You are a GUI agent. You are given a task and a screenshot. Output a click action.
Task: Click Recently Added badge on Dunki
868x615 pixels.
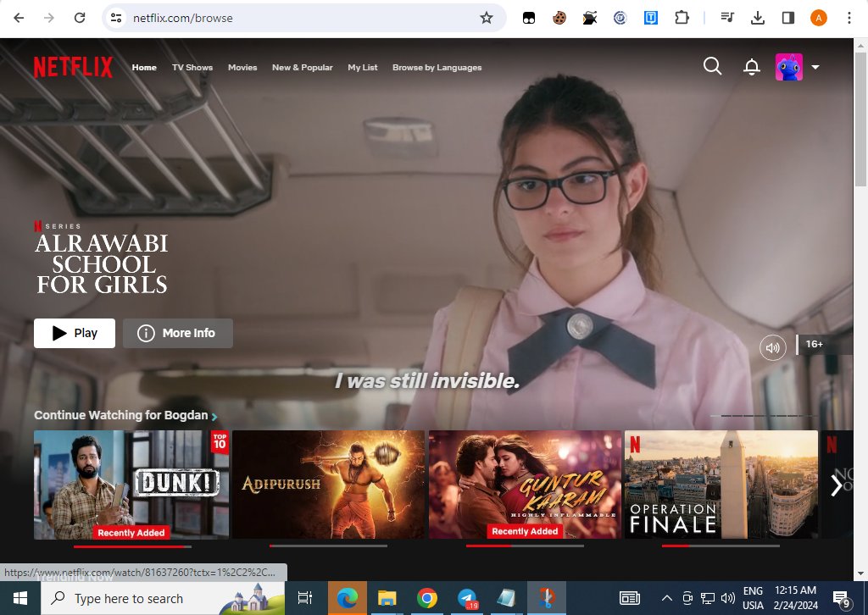[131, 533]
